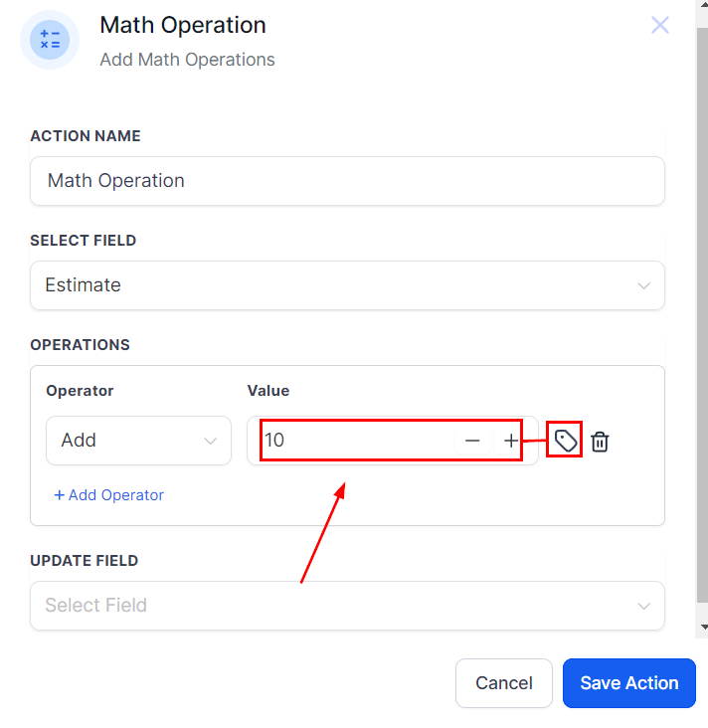Increase the value using the plus button

coord(510,441)
